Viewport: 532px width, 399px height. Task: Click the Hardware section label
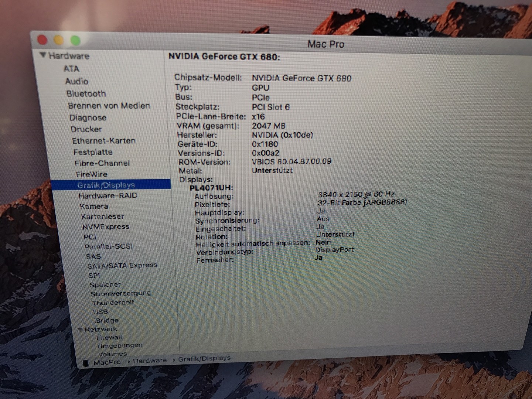69,56
